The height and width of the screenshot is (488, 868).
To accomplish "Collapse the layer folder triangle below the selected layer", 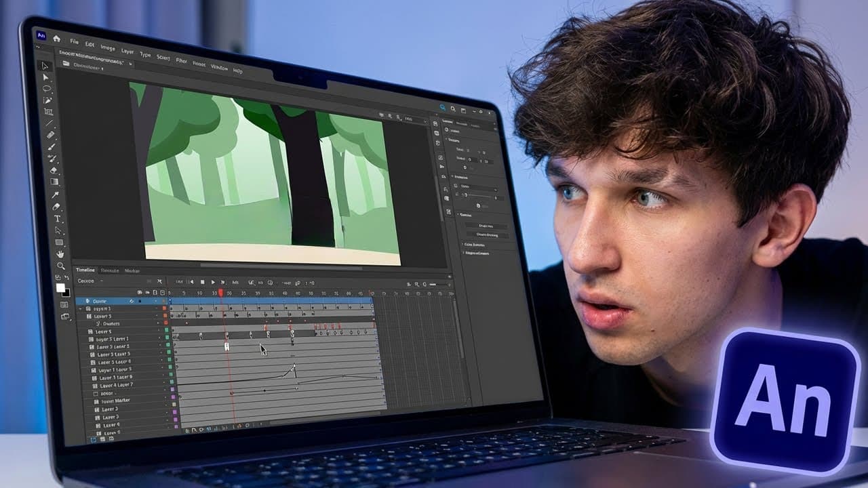I will click(81, 308).
